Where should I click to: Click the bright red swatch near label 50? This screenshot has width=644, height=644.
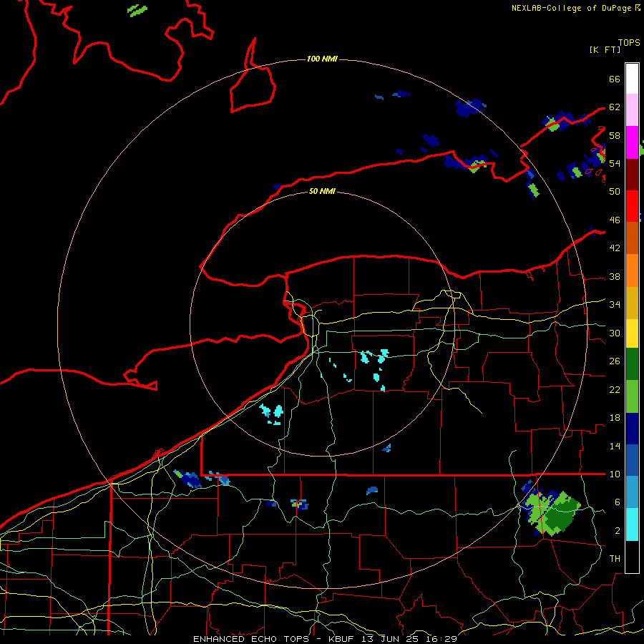click(632, 206)
